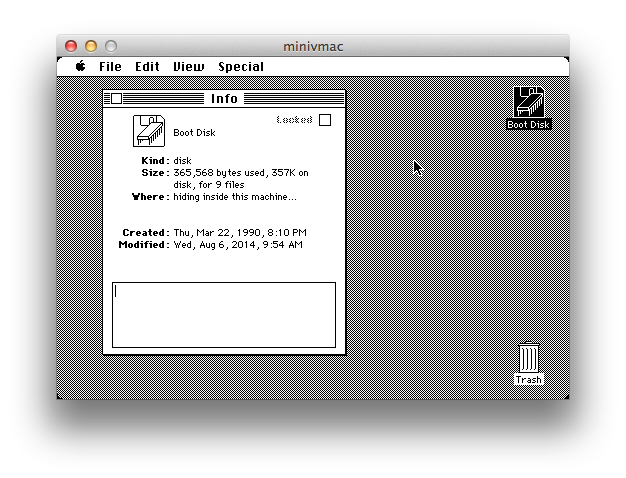
Task: Click the 'Boot Disk' name in Info window
Action: 194,133
